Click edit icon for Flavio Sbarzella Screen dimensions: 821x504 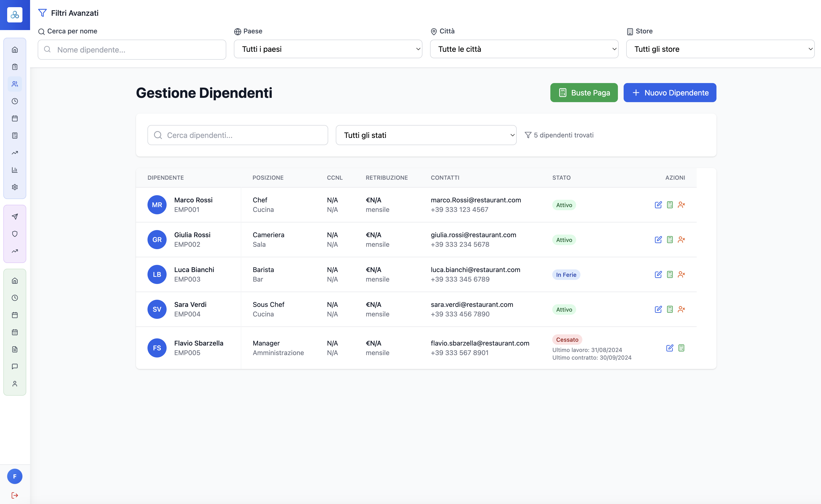[x=670, y=348]
